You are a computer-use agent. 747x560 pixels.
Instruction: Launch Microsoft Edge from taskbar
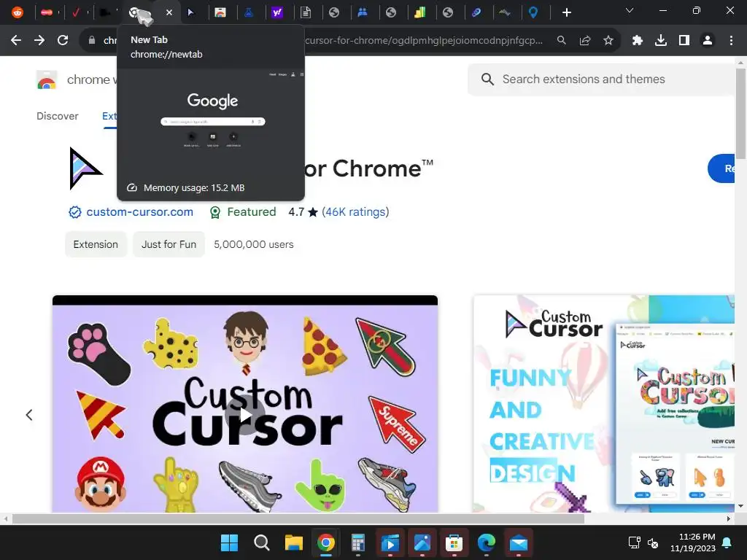(487, 542)
